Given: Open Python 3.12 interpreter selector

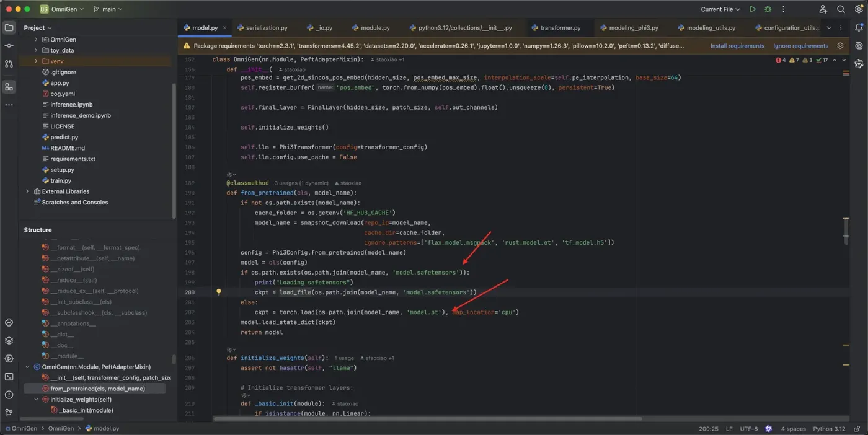Looking at the screenshot, I should click(829, 429).
